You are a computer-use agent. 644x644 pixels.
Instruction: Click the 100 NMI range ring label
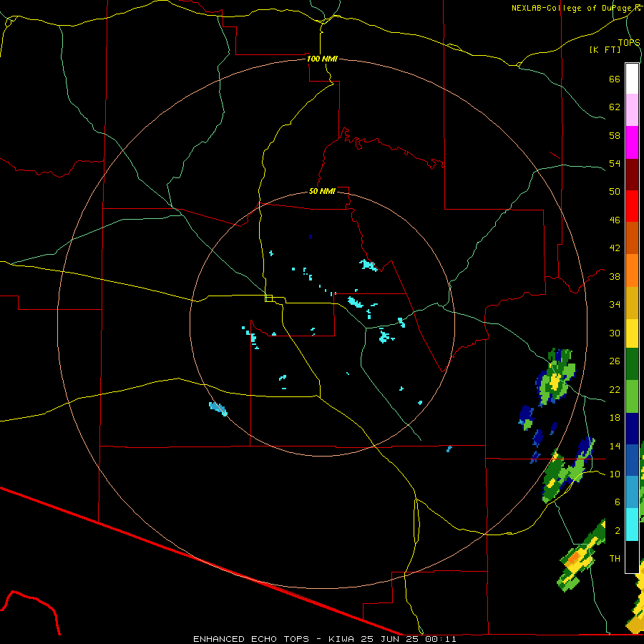[322, 59]
